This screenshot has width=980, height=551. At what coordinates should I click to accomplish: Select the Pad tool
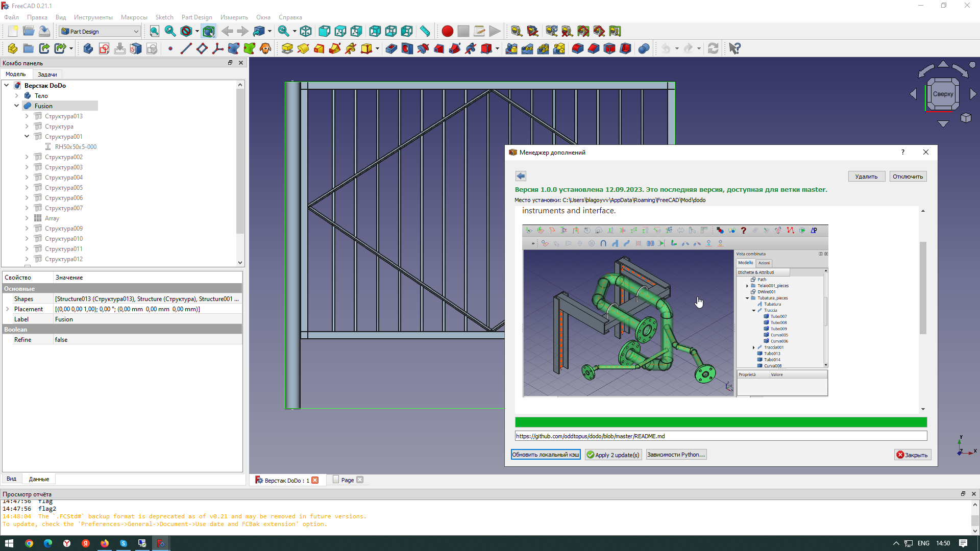[287, 48]
